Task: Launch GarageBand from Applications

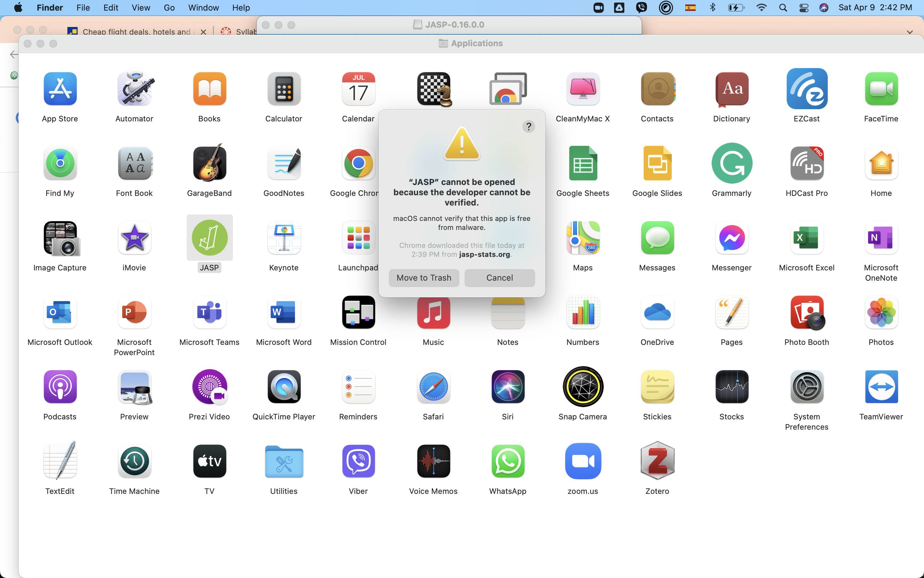Action: point(210,163)
